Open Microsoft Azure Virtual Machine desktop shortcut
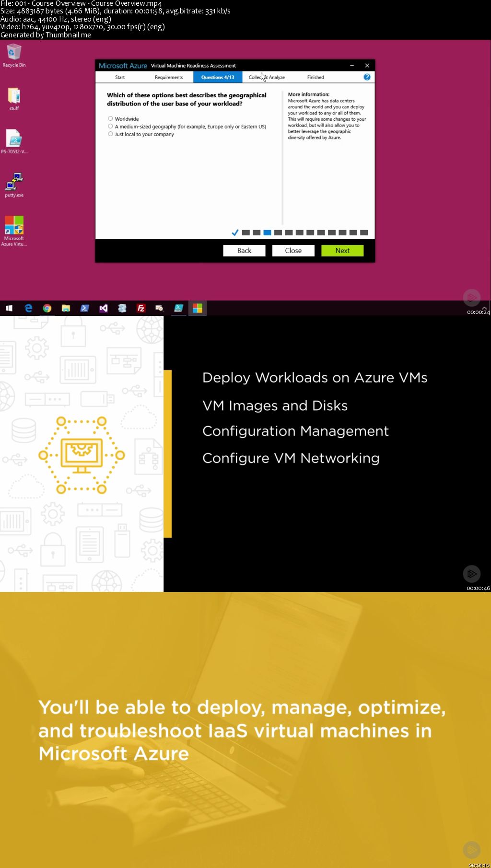491x868 pixels. click(14, 231)
